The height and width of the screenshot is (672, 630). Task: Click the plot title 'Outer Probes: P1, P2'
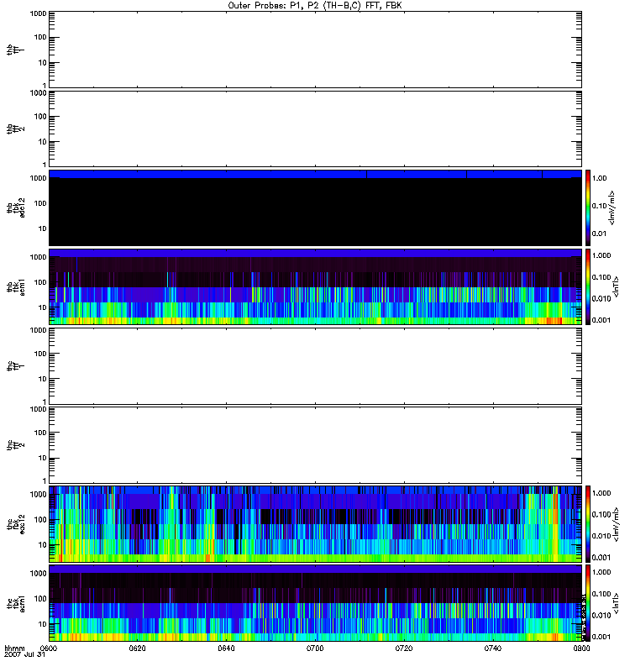315,5
